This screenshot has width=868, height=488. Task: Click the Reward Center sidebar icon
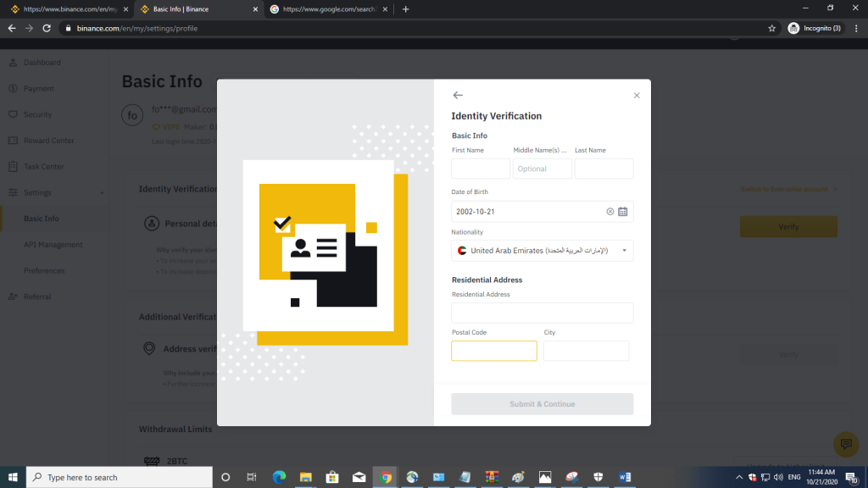[x=13, y=141]
